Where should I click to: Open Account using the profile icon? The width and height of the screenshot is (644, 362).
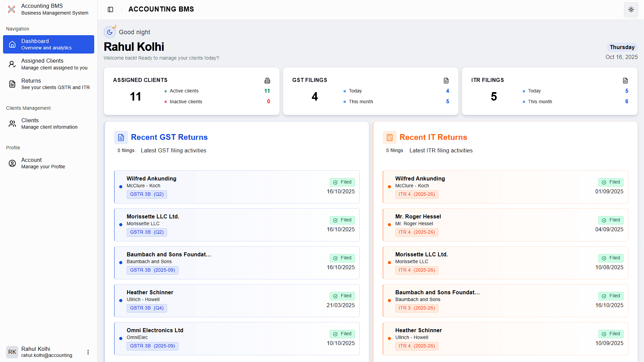tap(12, 163)
